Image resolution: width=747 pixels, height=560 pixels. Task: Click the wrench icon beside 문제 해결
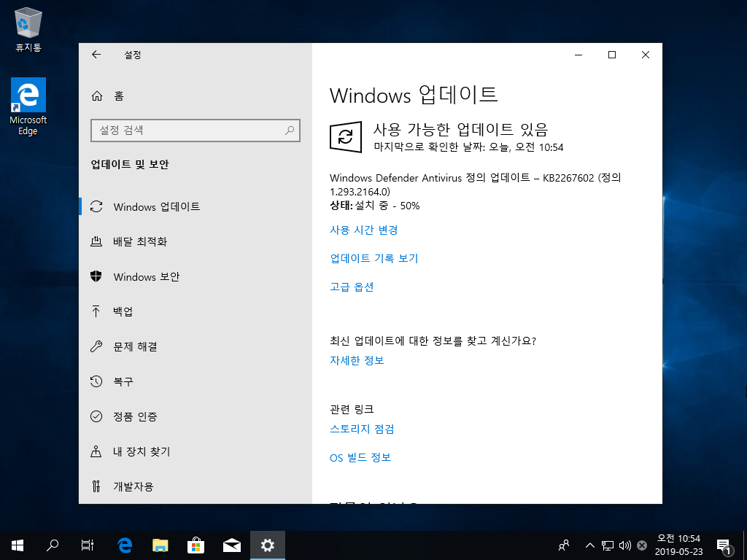click(96, 346)
